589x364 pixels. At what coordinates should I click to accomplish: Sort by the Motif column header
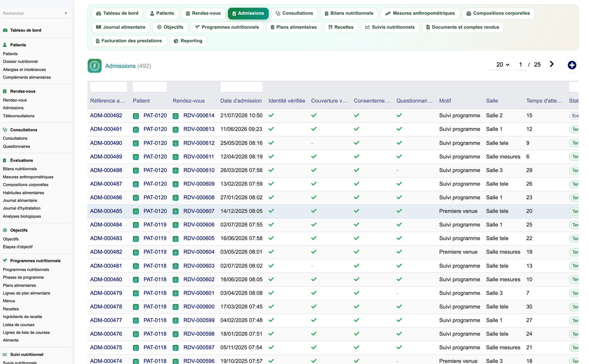pyautogui.click(x=445, y=101)
